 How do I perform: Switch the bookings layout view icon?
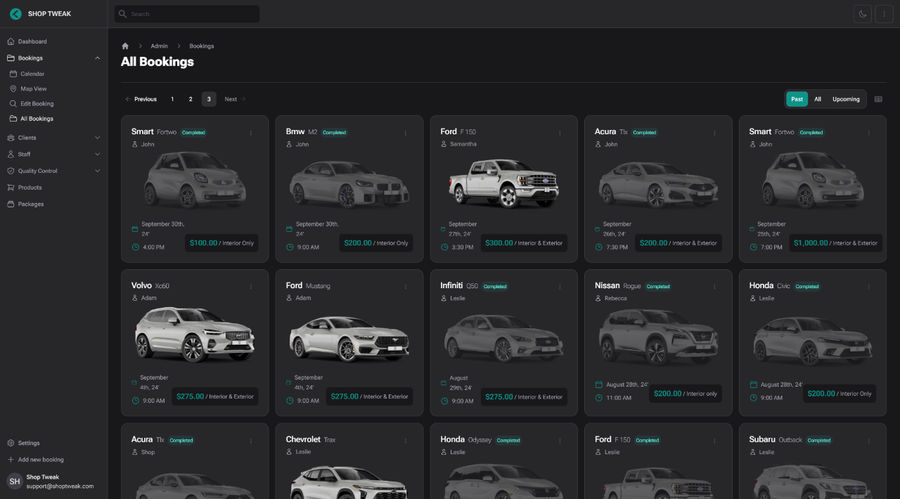coord(878,99)
